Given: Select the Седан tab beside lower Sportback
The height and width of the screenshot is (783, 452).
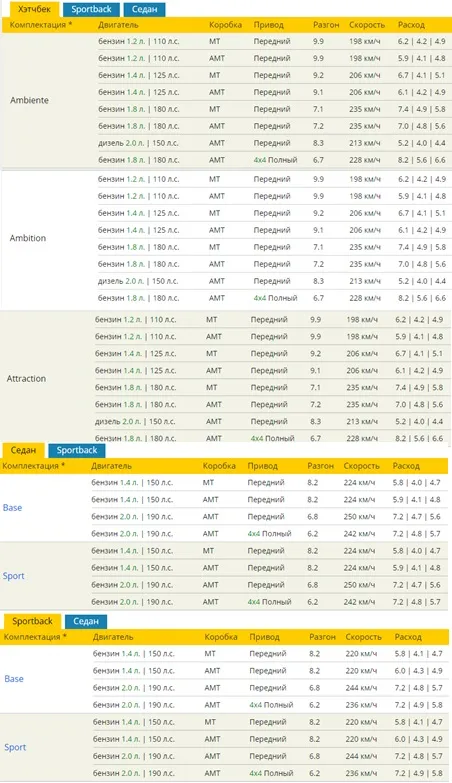Looking at the screenshot, I should (86, 621).
